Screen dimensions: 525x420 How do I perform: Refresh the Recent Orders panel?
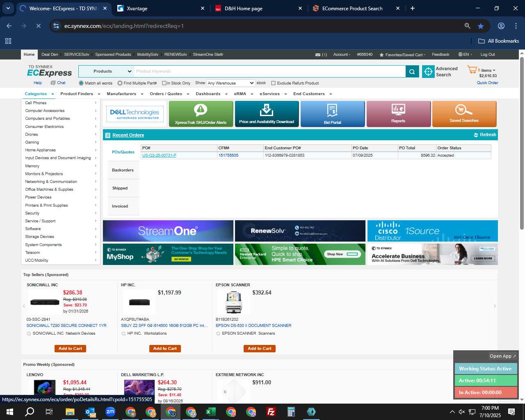pyautogui.click(x=485, y=135)
